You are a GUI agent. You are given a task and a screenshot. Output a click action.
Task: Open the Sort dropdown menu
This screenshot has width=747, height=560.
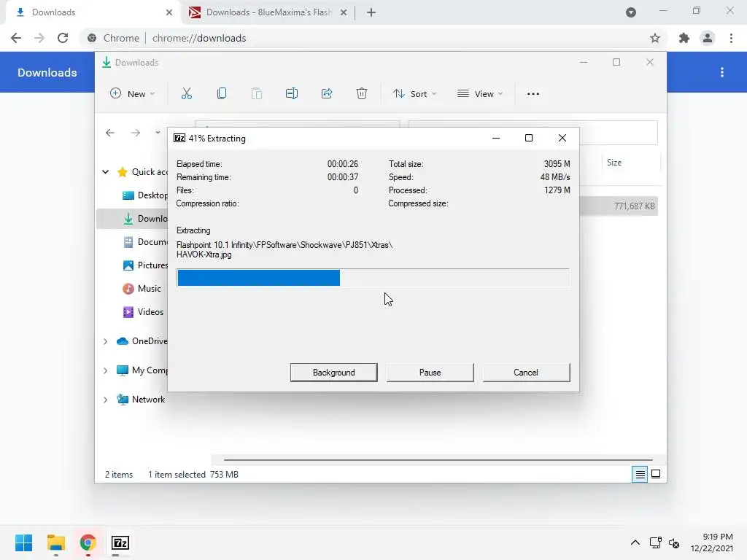pyautogui.click(x=414, y=94)
